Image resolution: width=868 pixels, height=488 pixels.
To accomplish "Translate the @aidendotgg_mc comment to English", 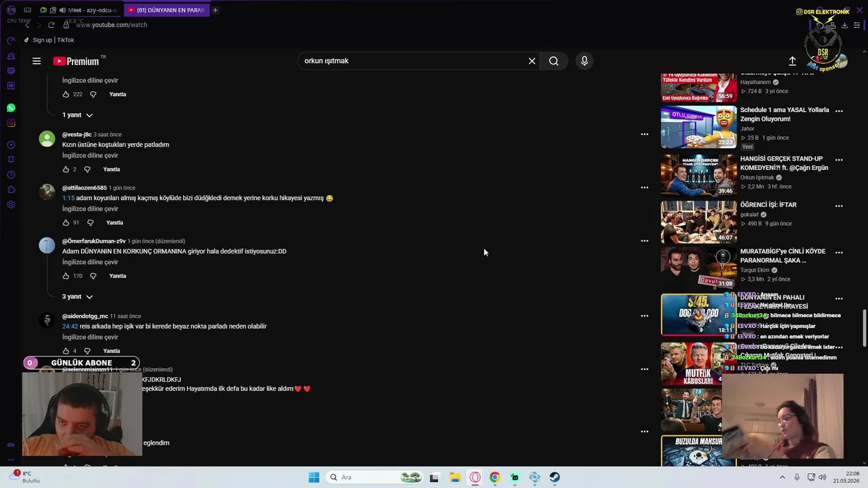I will click(90, 338).
